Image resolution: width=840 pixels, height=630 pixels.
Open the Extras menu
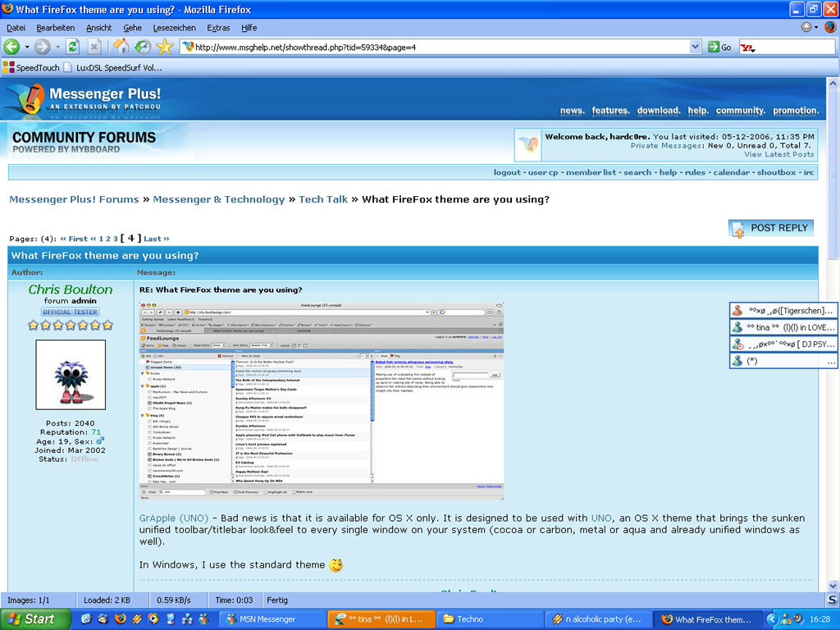pos(218,28)
